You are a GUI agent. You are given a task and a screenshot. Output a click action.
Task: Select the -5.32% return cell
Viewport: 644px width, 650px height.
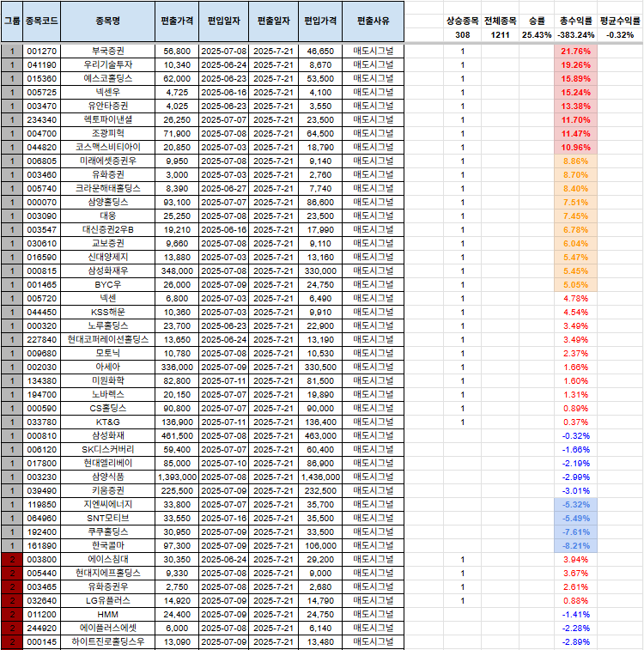575,505
